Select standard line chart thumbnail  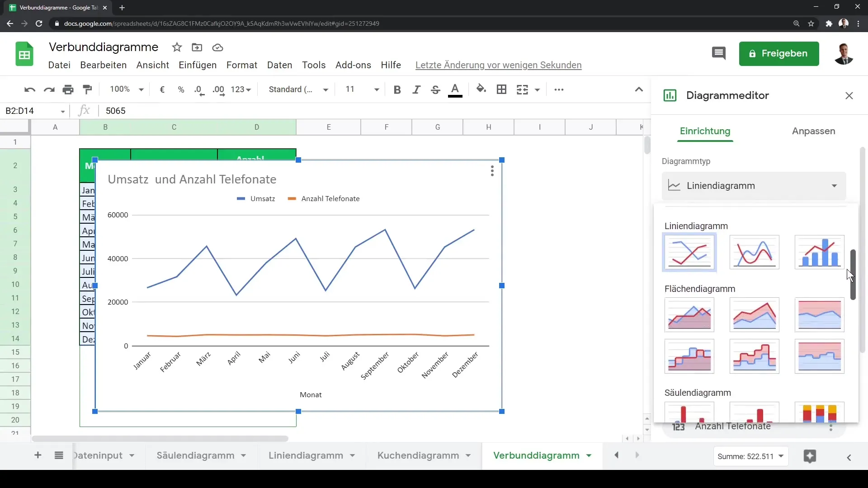click(x=689, y=252)
